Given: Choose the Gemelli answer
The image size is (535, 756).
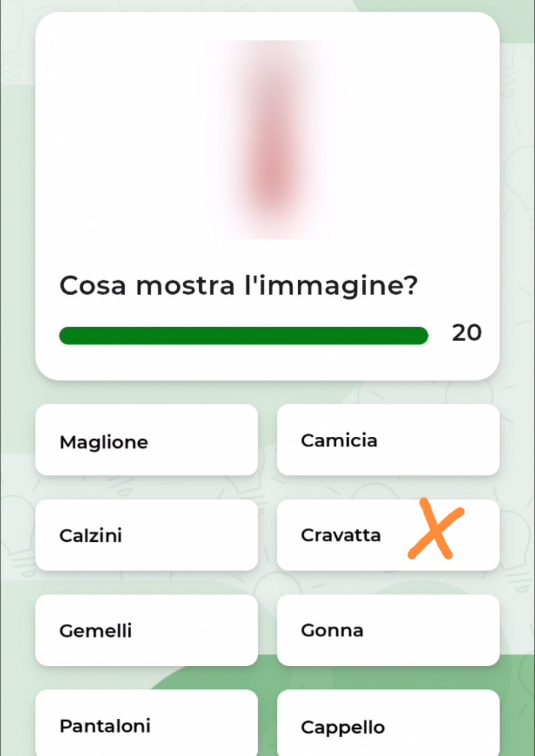Looking at the screenshot, I should [x=147, y=630].
